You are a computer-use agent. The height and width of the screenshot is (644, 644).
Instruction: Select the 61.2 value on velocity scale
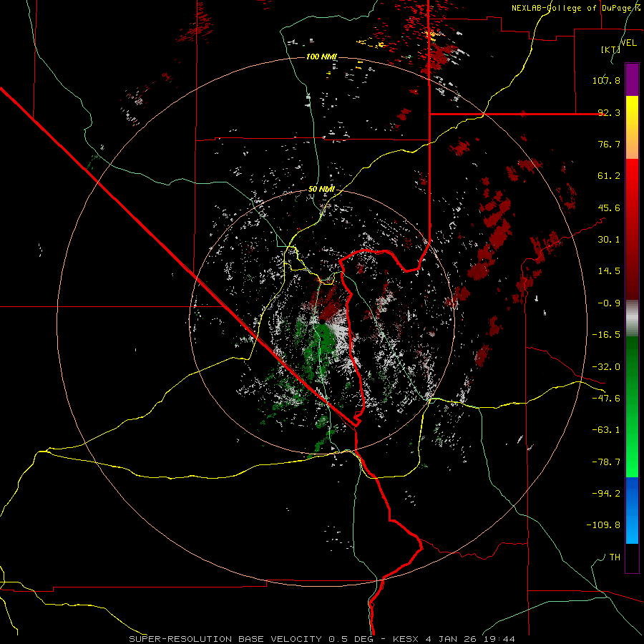click(609, 176)
